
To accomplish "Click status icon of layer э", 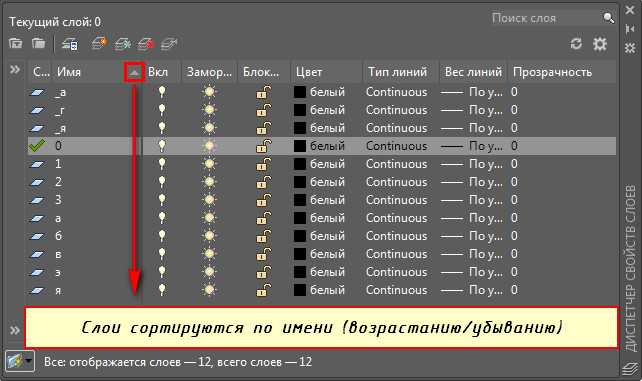I will (x=37, y=272).
